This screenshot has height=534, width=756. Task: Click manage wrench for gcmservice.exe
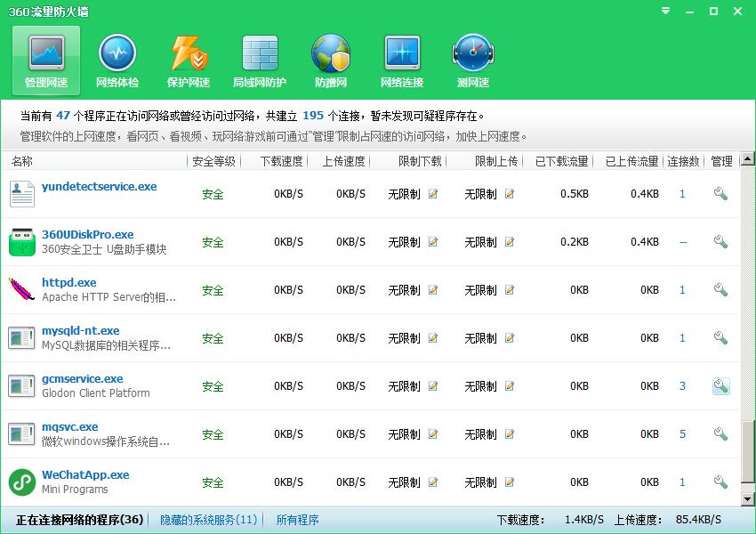pyautogui.click(x=720, y=386)
